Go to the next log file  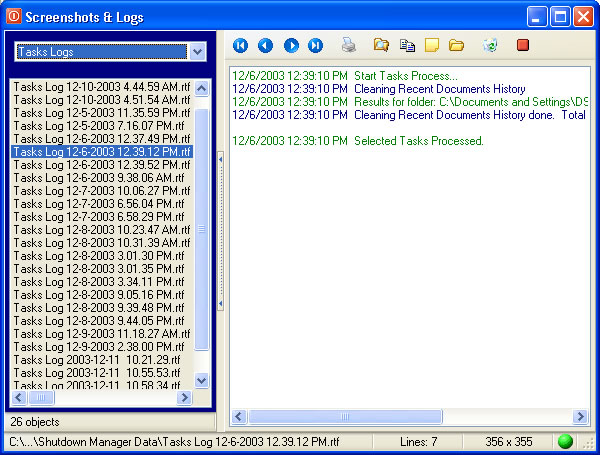[291, 45]
